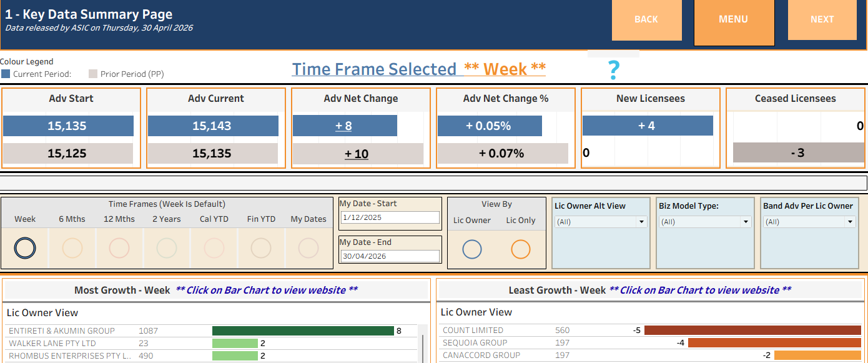Image resolution: width=868 pixels, height=363 pixels.
Task: Click the Adv Net Change '+ 8' link
Action: (343, 126)
